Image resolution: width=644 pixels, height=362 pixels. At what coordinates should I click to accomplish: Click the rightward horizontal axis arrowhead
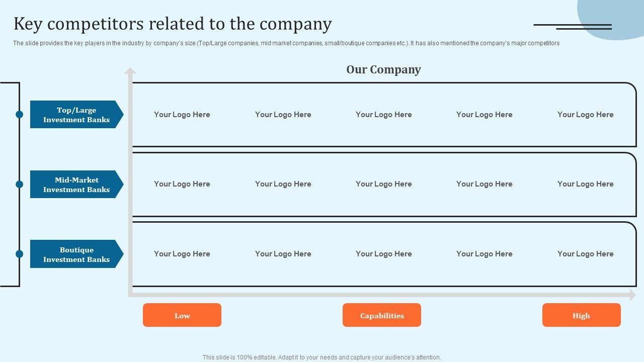[x=632, y=295]
